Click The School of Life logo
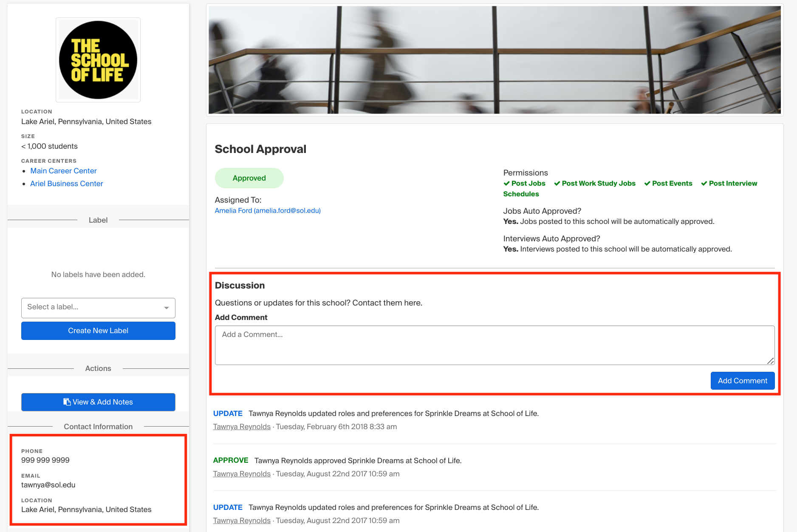 [98, 60]
